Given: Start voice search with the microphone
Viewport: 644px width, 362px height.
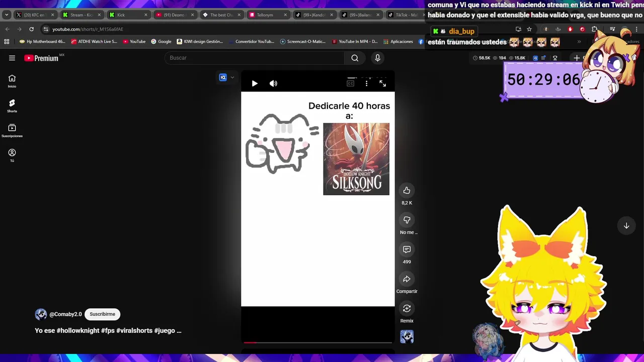Looking at the screenshot, I should coord(377,58).
